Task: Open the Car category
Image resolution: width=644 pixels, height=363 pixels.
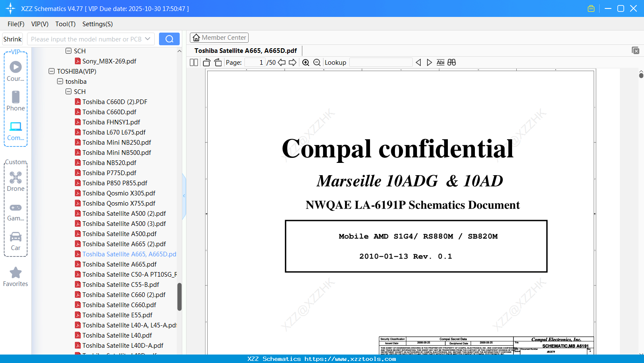Action: coord(16,241)
